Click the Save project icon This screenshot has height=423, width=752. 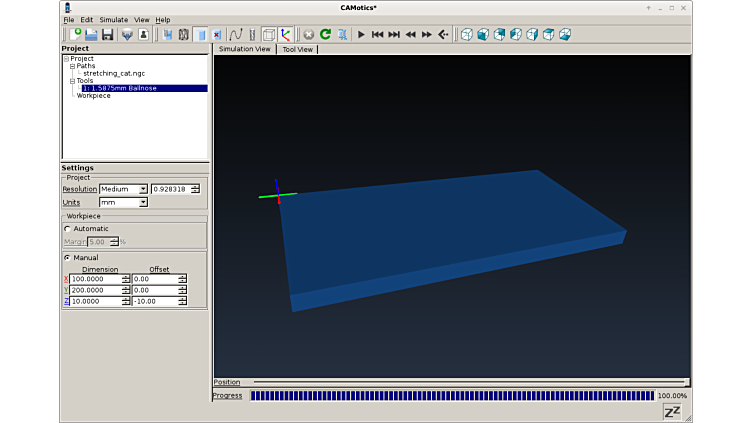tap(107, 35)
